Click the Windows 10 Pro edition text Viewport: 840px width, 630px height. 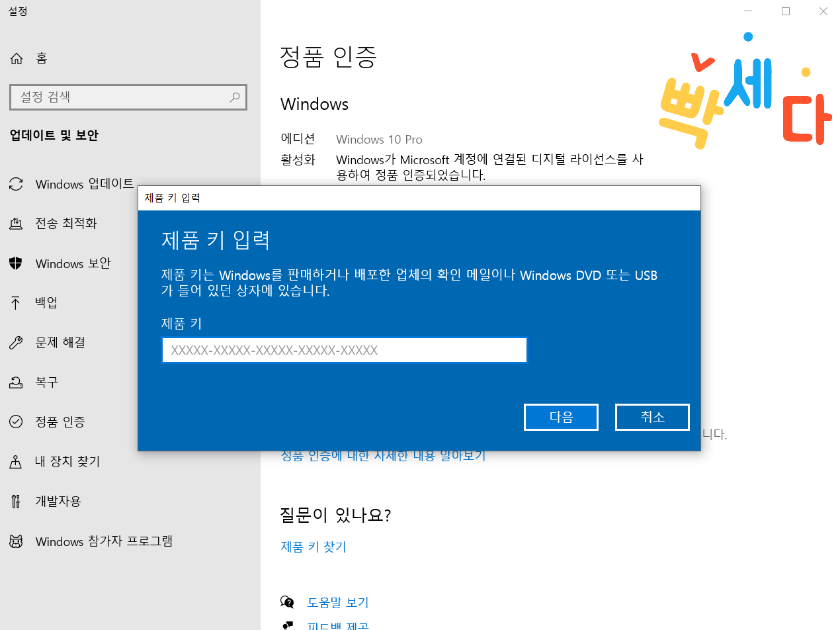click(x=379, y=139)
